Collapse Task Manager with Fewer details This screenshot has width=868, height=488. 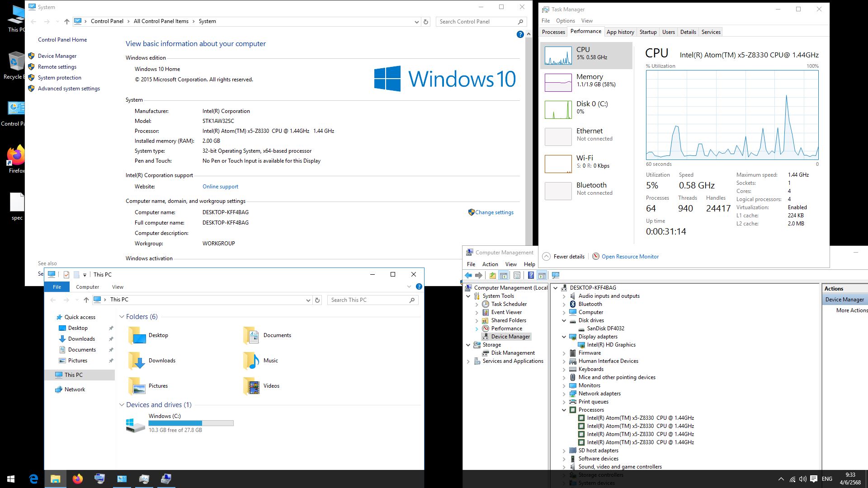click(563, 257)
